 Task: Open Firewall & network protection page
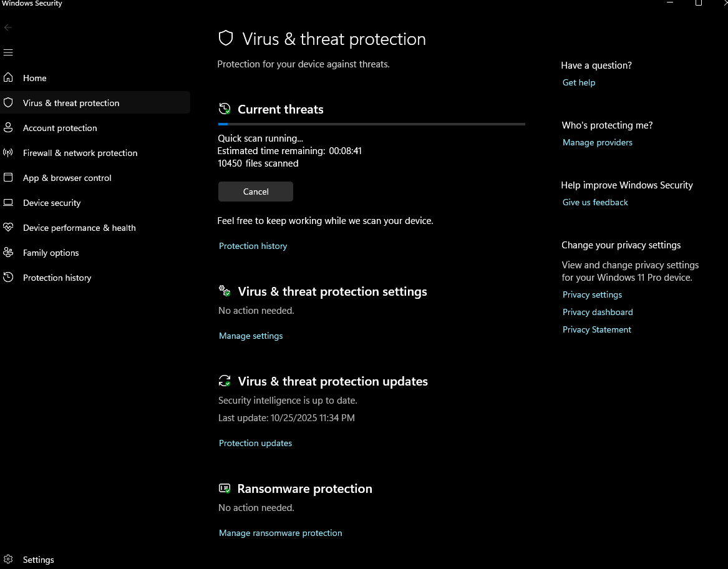tap(80, 153)
